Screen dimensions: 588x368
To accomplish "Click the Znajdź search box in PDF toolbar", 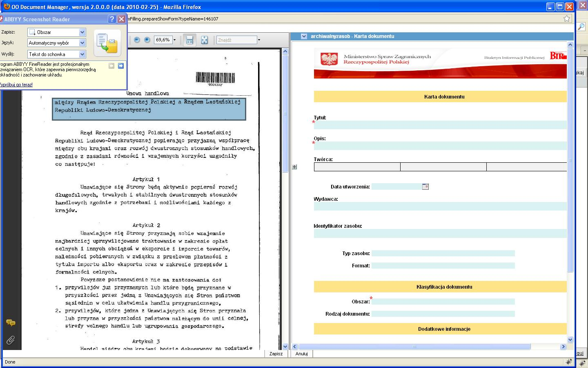I will click(237, 40).
